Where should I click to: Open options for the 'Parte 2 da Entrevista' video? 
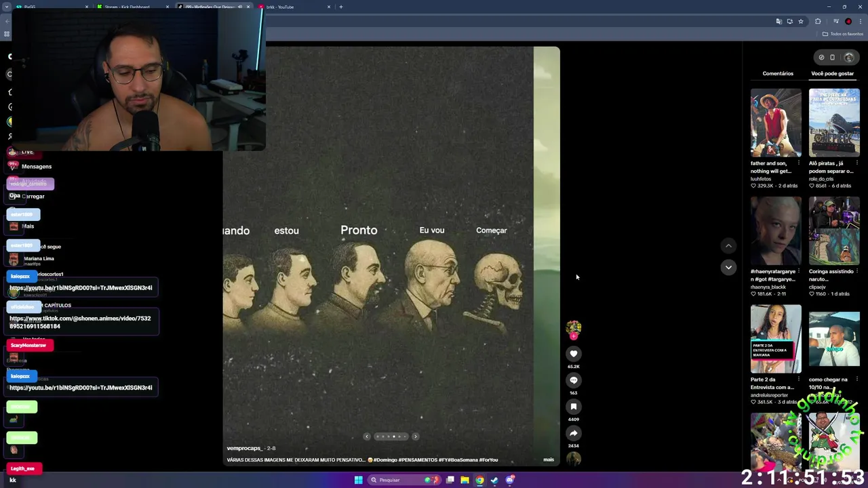(799, 380)
